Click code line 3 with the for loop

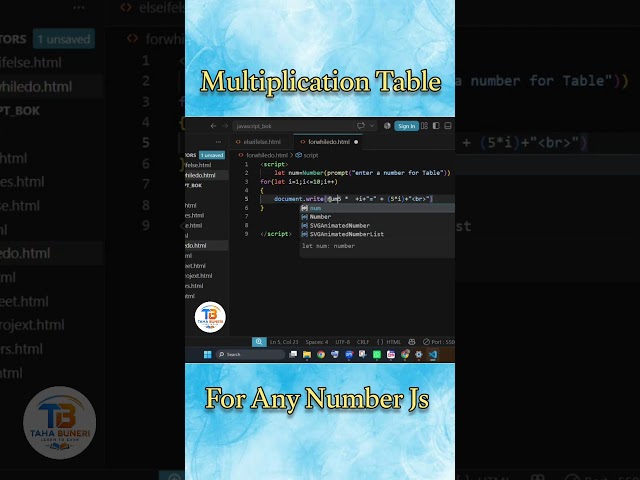(299, 182)
